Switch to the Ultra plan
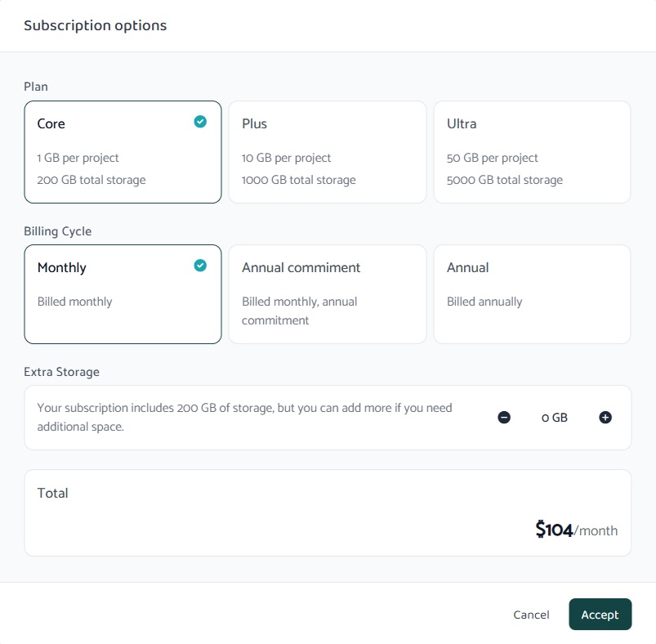Image resolution: width=656 pixels, height=644 pixels. tap(532, 152)
